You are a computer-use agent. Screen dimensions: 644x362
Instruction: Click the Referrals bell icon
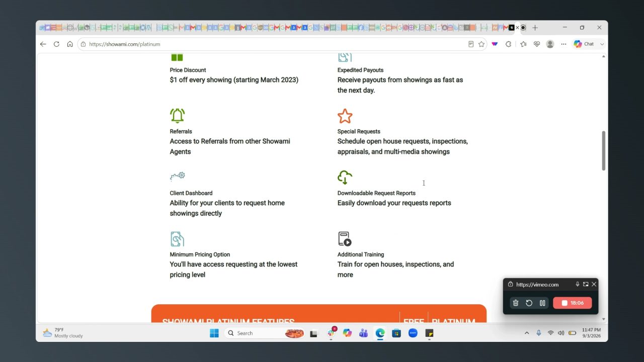tap(177, 116)
